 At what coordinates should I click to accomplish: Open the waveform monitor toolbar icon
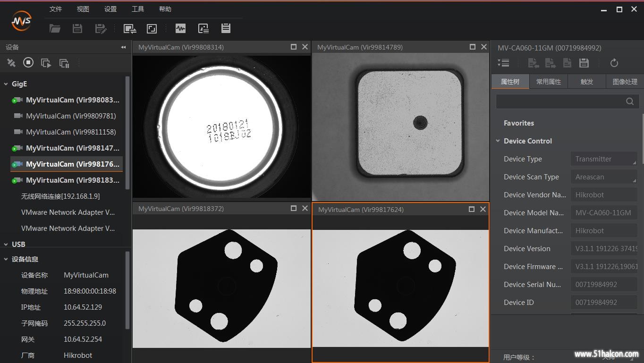pyautogui.click(x=180, y=28)
